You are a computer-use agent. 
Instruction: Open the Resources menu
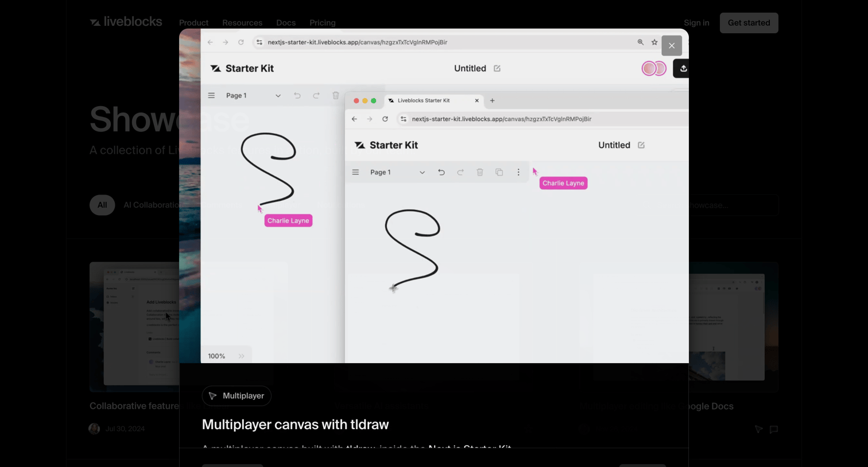click(242, 23)
